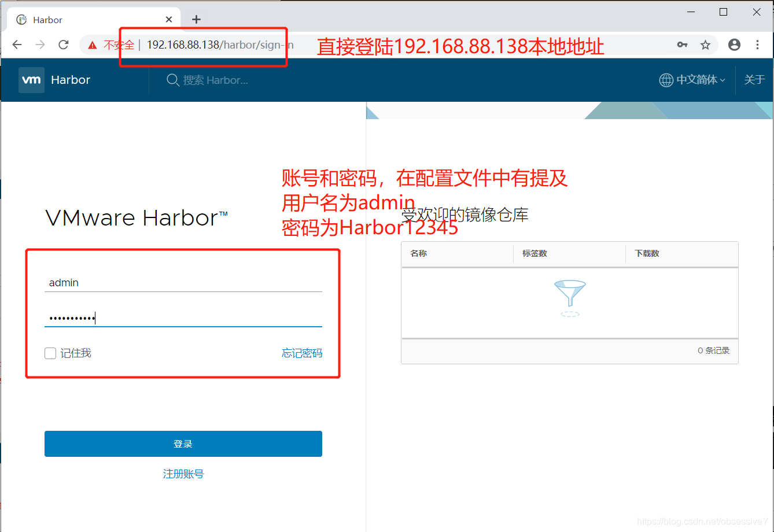This screenshot has width=774, height=532.
Task: Click the 0 条记录 footer text
Action: (713, 350)
